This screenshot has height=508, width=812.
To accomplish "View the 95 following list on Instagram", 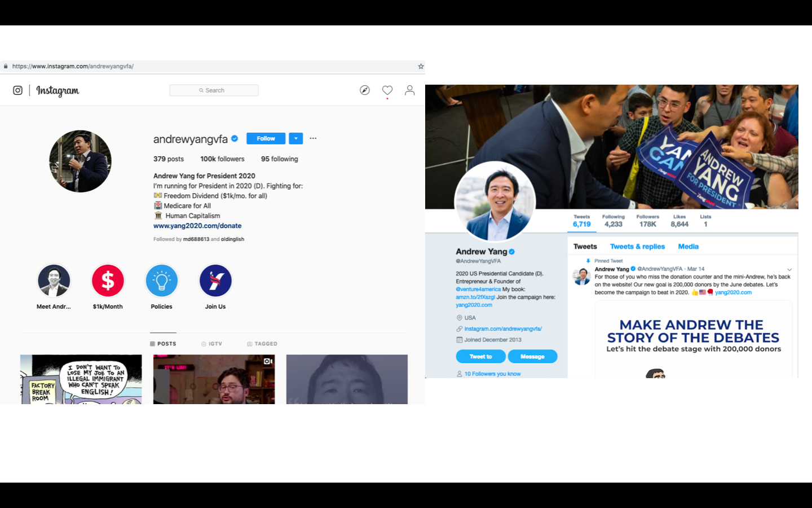I will (x=280, y=159).
